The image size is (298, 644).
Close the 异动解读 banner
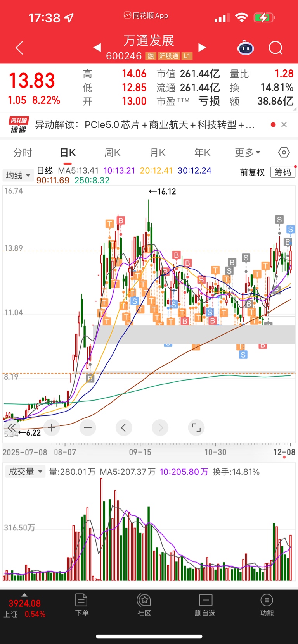point(284,124)
